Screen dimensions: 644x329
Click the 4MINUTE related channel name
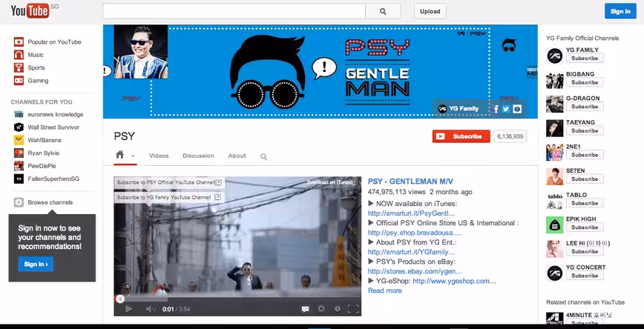pyautogui.click(x=589, y=315)
